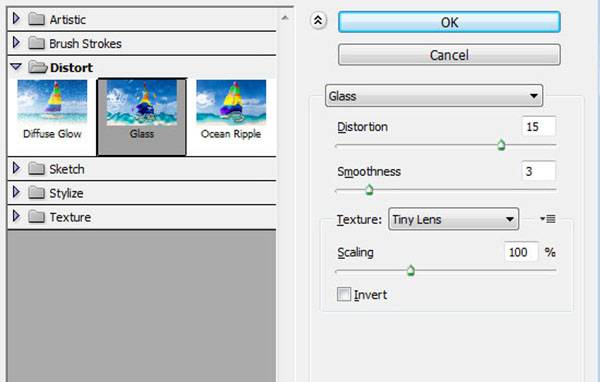
Task: Click the Texture category label
Action: click(x=70, y=217)
